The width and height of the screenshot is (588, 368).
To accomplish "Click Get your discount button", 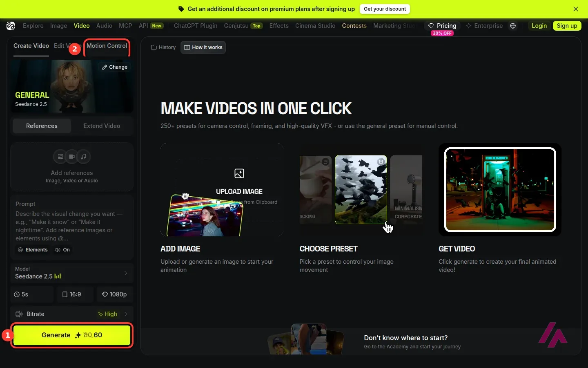I will [x=385, y=9].
